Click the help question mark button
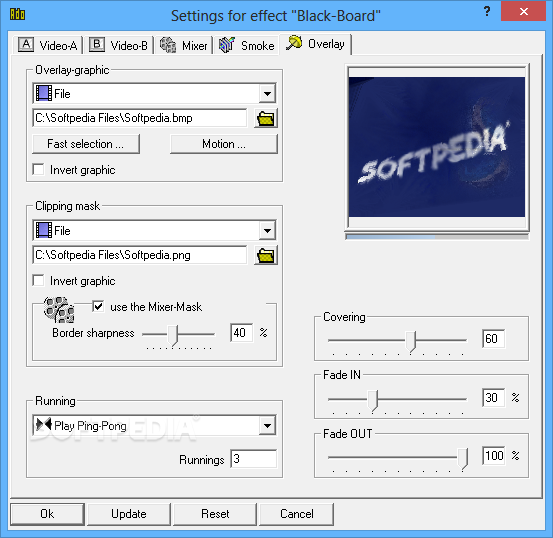The width and height of the screenshot is (553, 538). tap(487, 11)
